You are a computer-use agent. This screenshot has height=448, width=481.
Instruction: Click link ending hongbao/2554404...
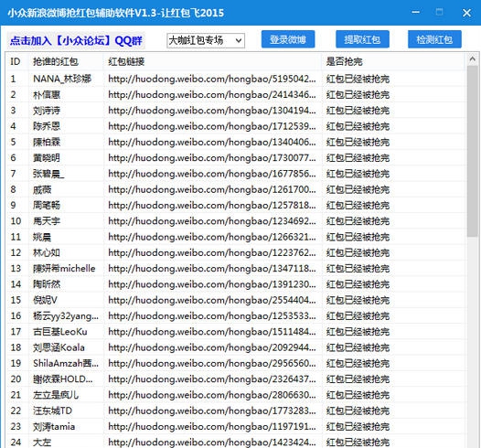[x=212, y=300]
